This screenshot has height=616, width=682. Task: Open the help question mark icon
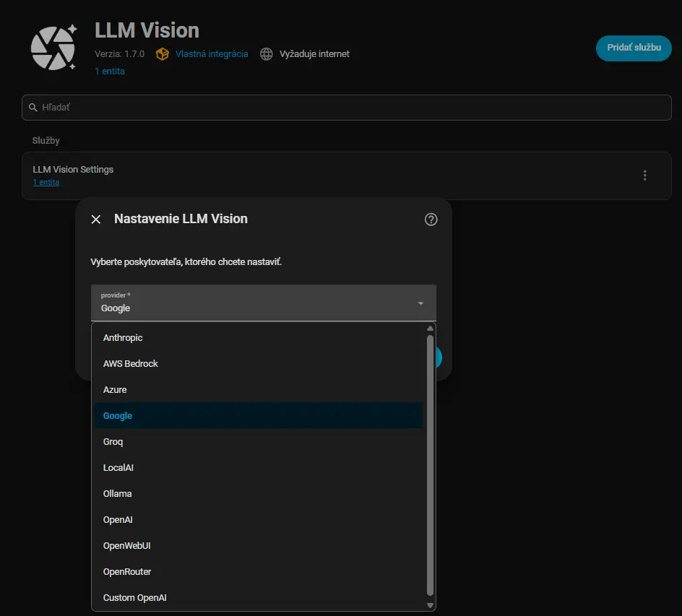point(431,220)
